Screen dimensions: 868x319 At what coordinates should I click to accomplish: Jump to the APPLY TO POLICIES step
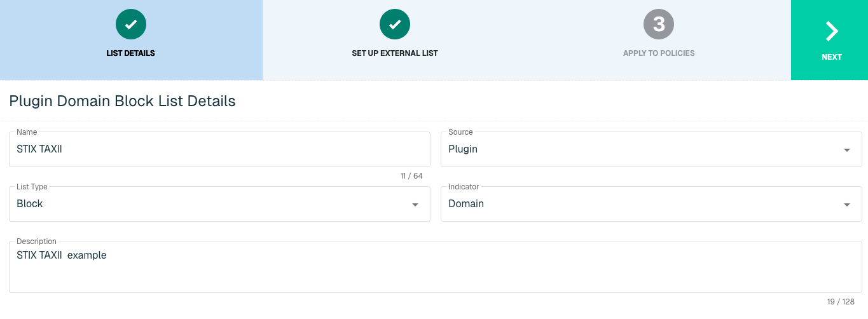point(659,53)
